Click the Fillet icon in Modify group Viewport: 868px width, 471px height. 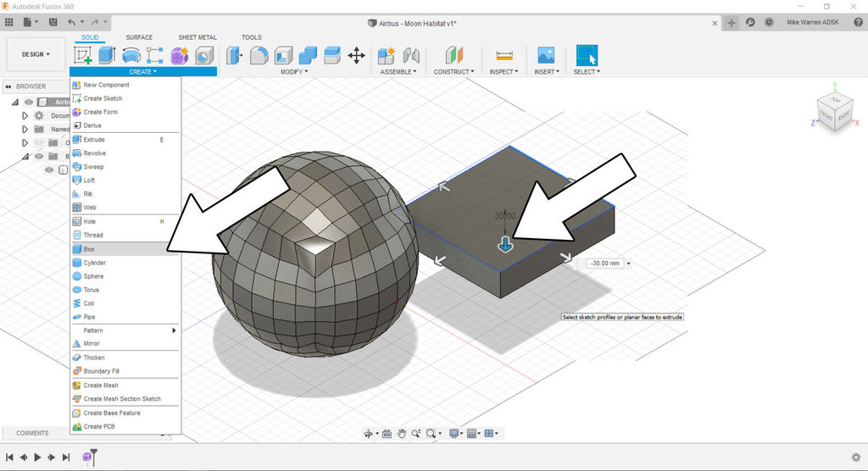pyautogui.click(x=259, y=56)
